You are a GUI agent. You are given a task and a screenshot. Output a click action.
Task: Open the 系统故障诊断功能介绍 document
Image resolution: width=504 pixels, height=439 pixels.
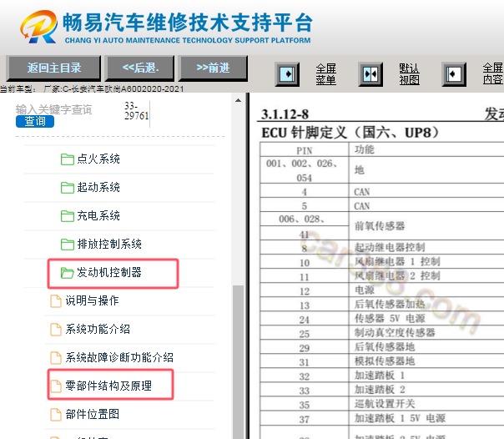(x=119, y=357)
